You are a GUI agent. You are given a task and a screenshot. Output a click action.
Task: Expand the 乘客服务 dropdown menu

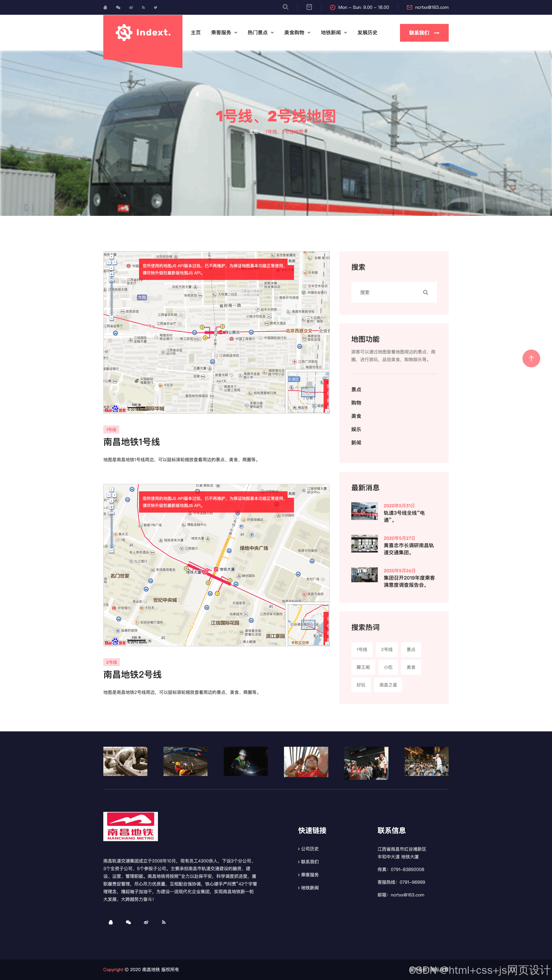point(224,33)
